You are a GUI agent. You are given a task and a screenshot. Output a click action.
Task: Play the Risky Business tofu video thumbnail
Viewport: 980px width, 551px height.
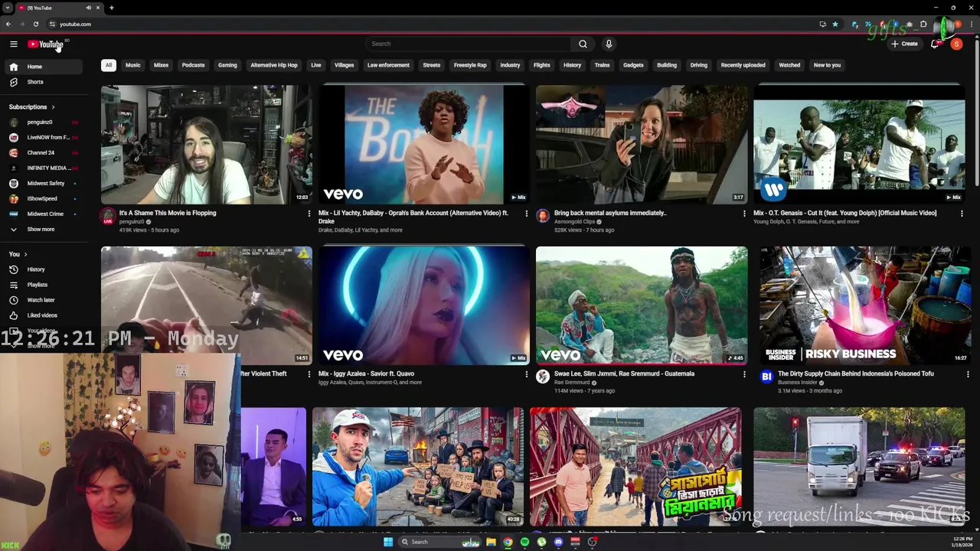click(x=865, y=305)
